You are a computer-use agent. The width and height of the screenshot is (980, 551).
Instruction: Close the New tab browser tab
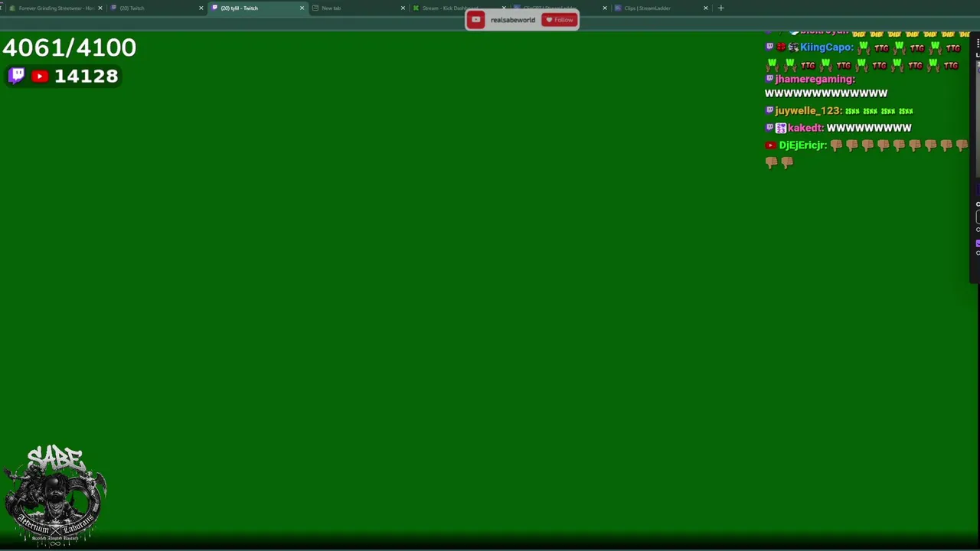coord(403,8)
